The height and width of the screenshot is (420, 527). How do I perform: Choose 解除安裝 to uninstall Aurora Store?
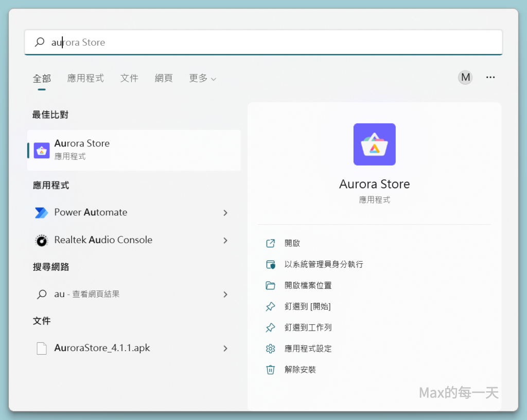[x=300, y=370]
